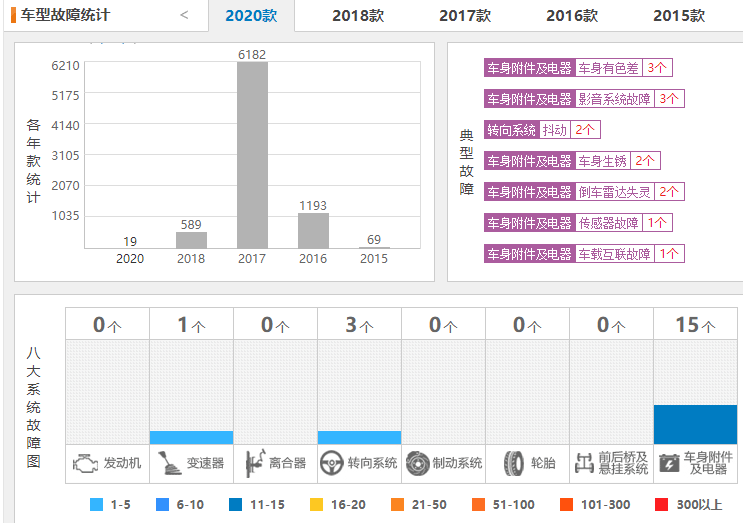Select the 2020款 tab
Image resolution: width=743 pixels, height=523 pixels.
pos(251,16)
